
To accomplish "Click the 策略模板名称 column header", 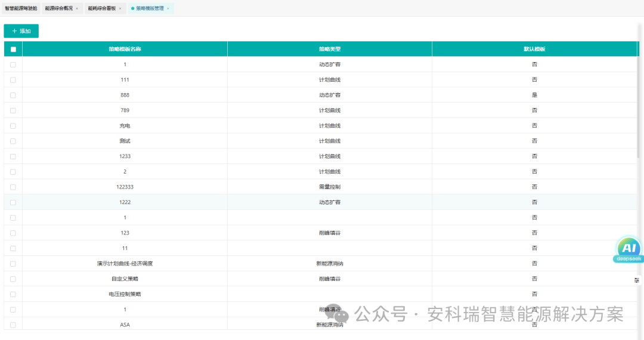I will (x=125, y=50).
